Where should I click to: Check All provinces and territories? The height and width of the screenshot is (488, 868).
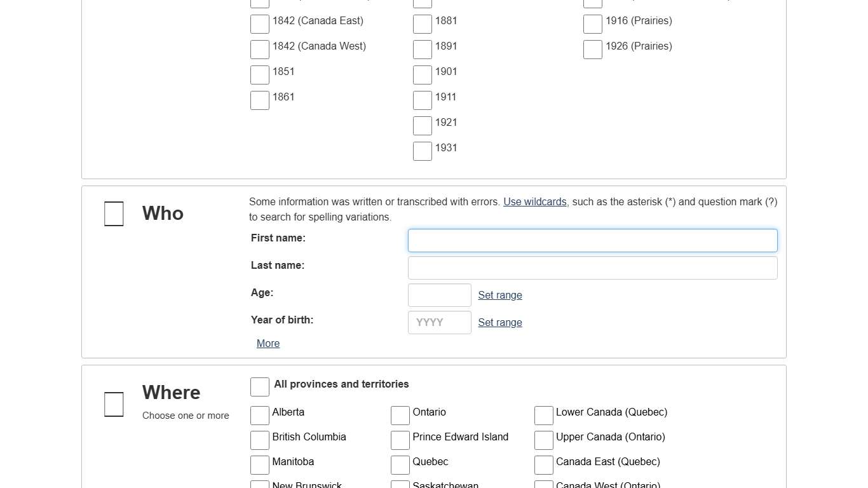pos(259,386)
